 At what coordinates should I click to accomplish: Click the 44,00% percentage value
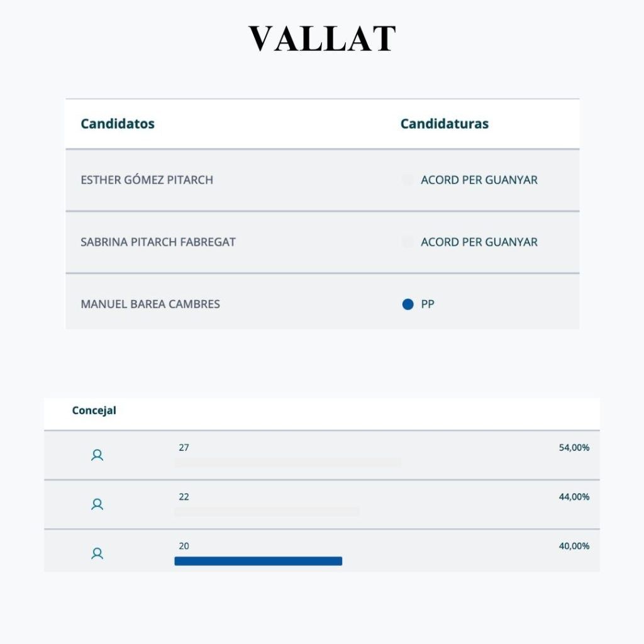[574, 497]
